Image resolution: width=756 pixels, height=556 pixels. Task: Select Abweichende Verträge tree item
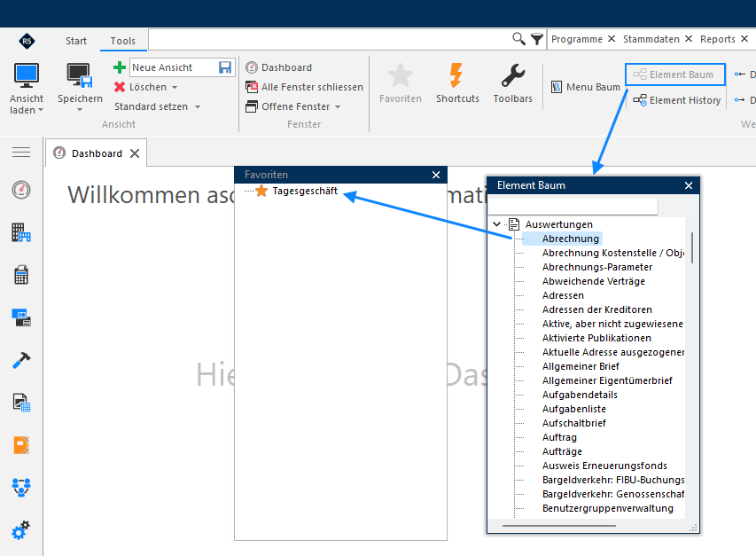click(594, 281)
